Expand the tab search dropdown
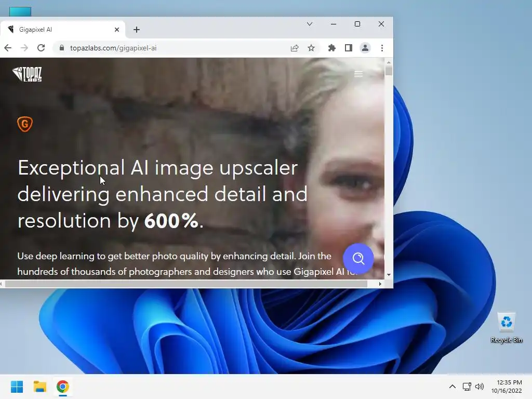Image resolution: width=532 pixels, height=399 pixels. (x=310, y=24)
